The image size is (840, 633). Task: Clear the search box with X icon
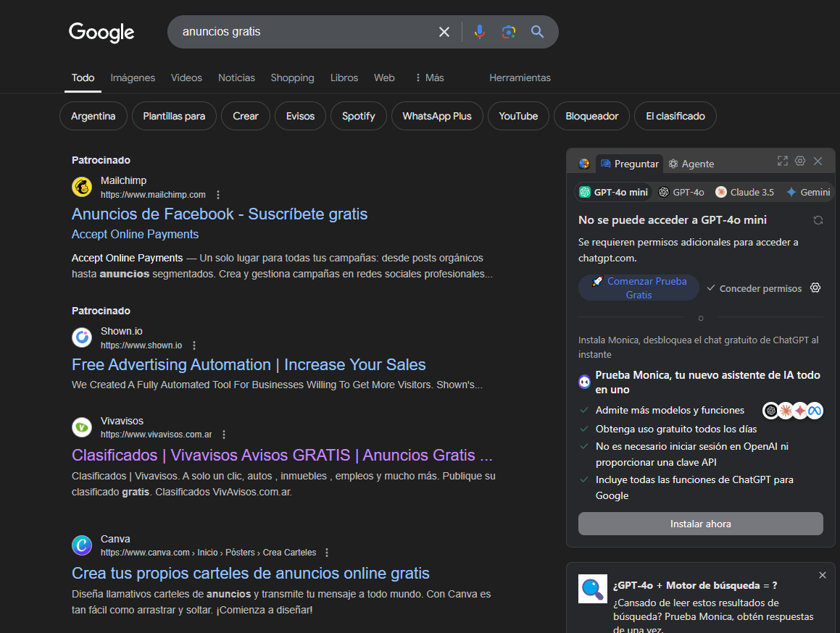click(444, 32)
